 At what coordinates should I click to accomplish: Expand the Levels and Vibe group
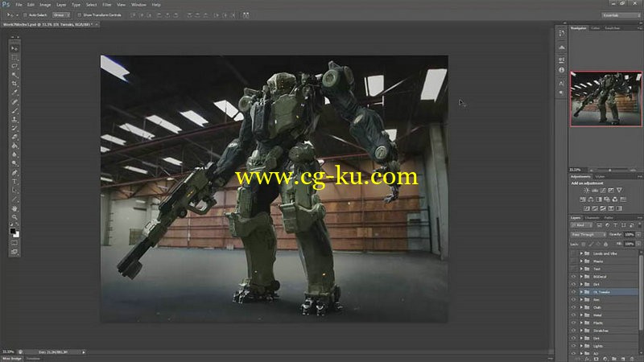tap(581, 253)
